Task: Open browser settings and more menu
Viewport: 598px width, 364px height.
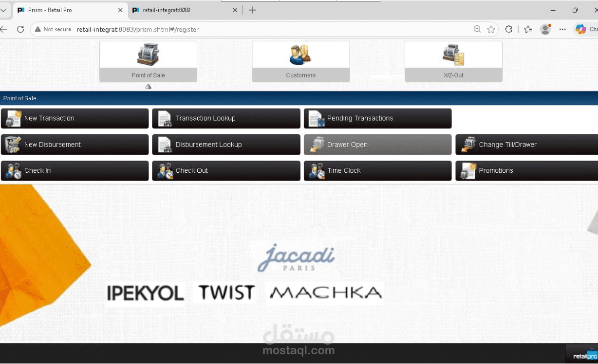Action: tap(562, 29)
